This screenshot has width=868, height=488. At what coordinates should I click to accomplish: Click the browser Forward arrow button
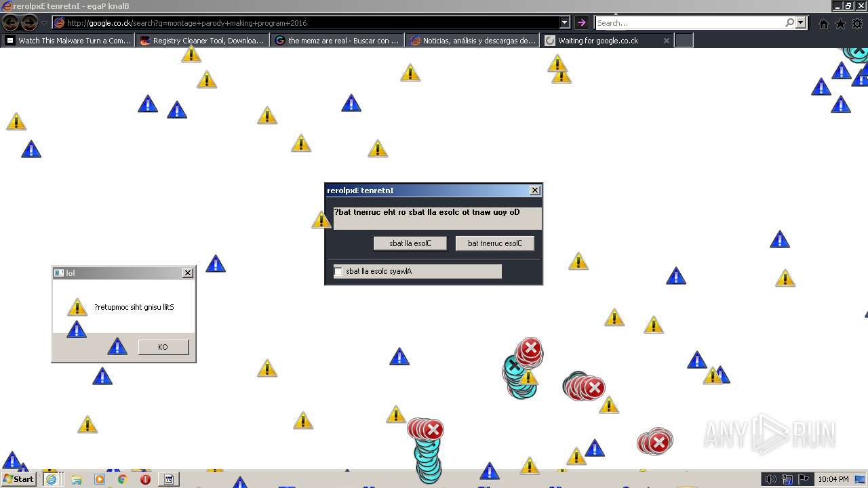pyautogui.click(x=29, y=23)
